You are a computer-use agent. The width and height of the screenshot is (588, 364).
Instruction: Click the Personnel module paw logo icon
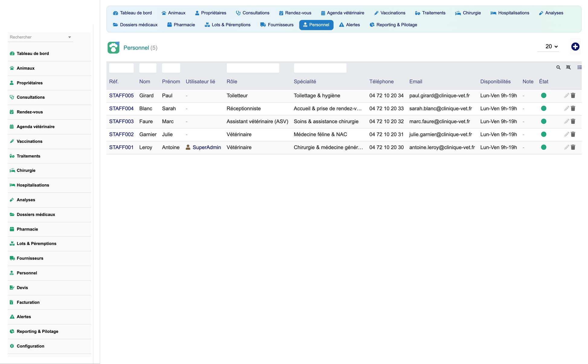[x=113, y=48]
